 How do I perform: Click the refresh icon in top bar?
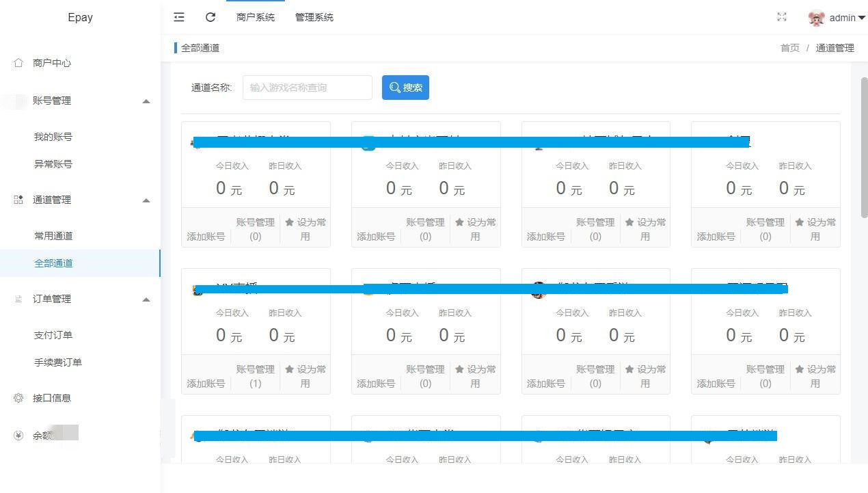click(211, 17)
